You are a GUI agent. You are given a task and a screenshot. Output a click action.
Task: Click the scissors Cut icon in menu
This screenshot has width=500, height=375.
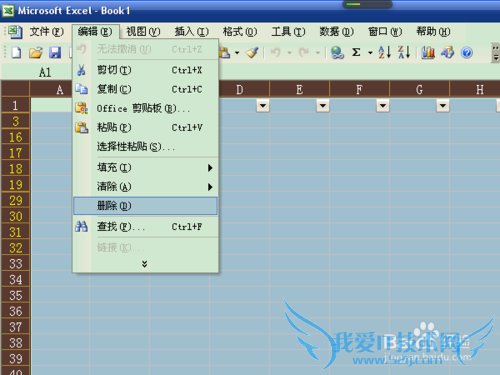tap(81, 70)
